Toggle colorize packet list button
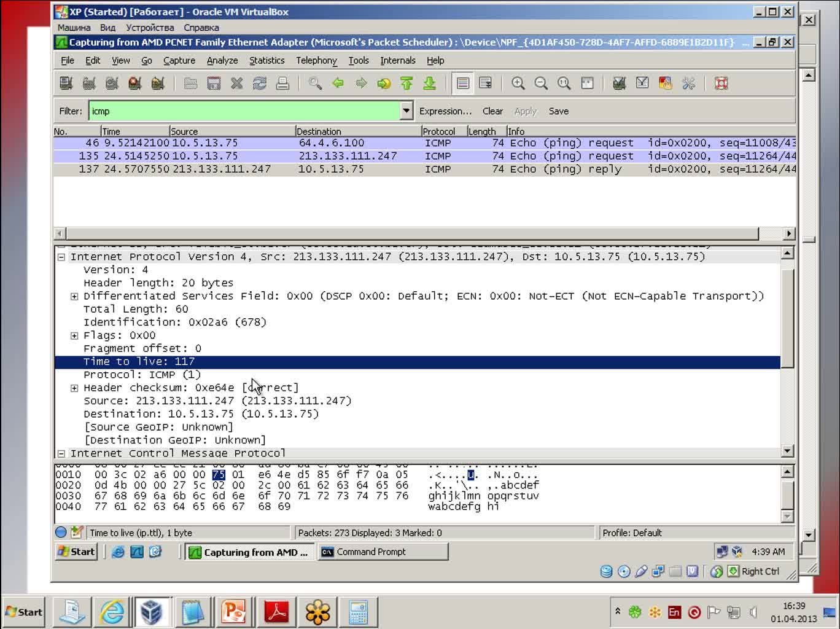 (463, 84)
